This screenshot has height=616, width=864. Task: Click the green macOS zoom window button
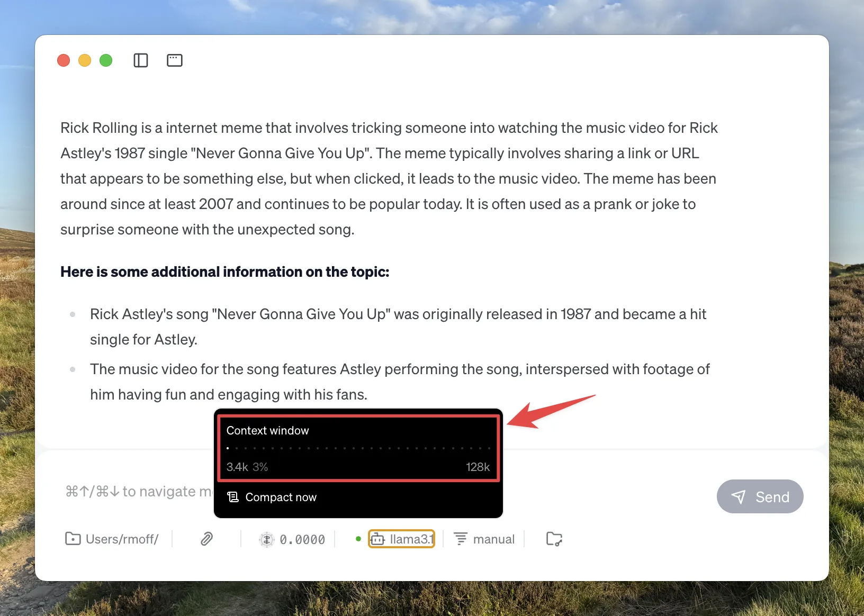(x=106, y=60)
